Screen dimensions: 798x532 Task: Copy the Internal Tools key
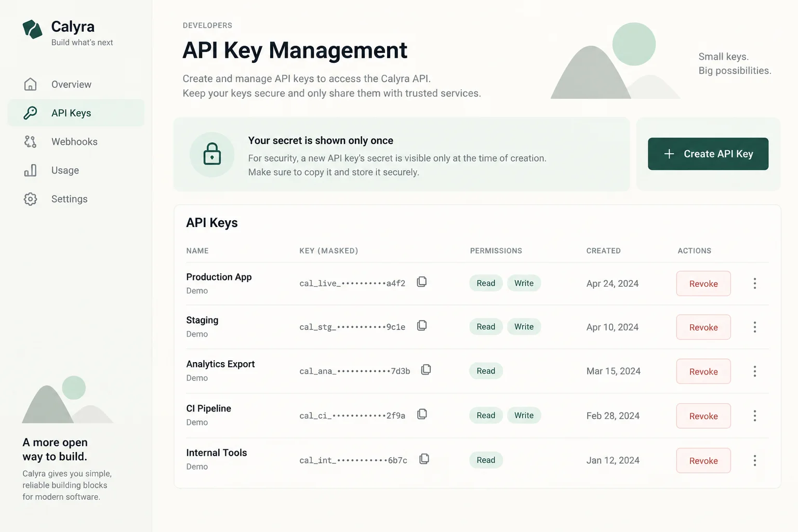click(x=424, y=459)
